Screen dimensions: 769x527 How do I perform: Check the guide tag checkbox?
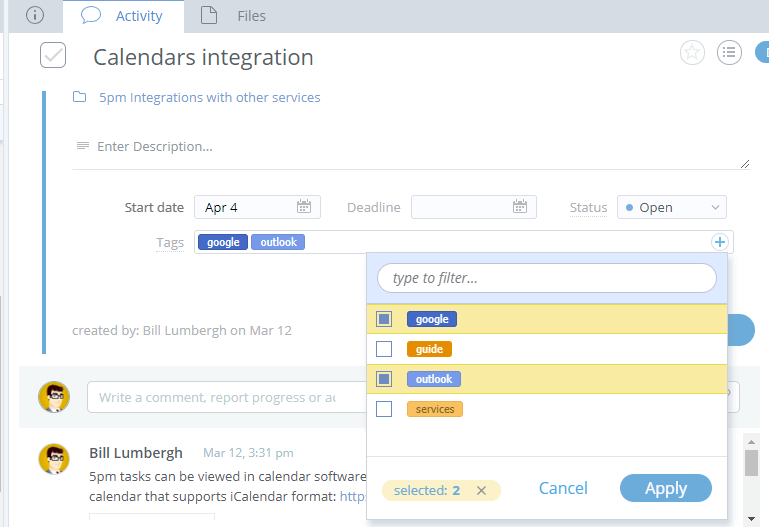[x=384, y=349]
